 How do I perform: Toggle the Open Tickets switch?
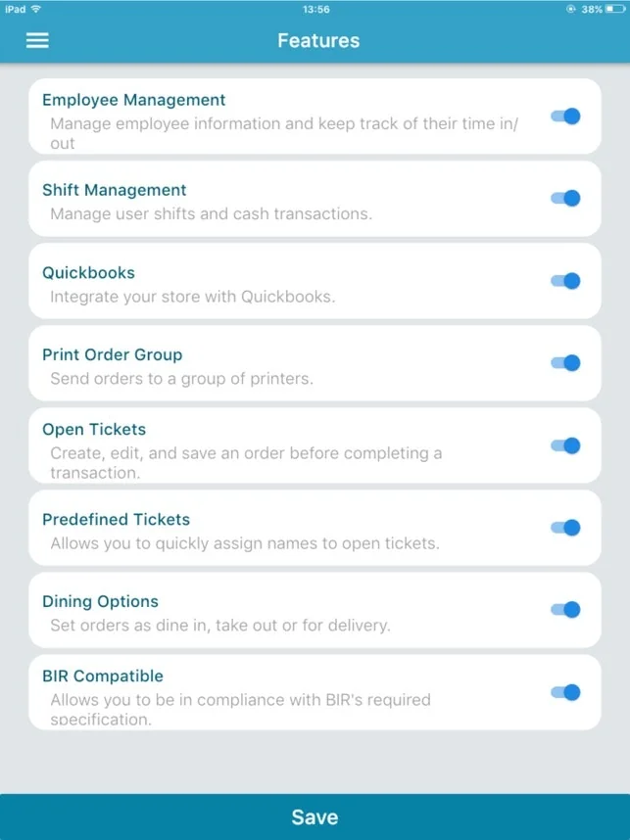tap(566, 445)
